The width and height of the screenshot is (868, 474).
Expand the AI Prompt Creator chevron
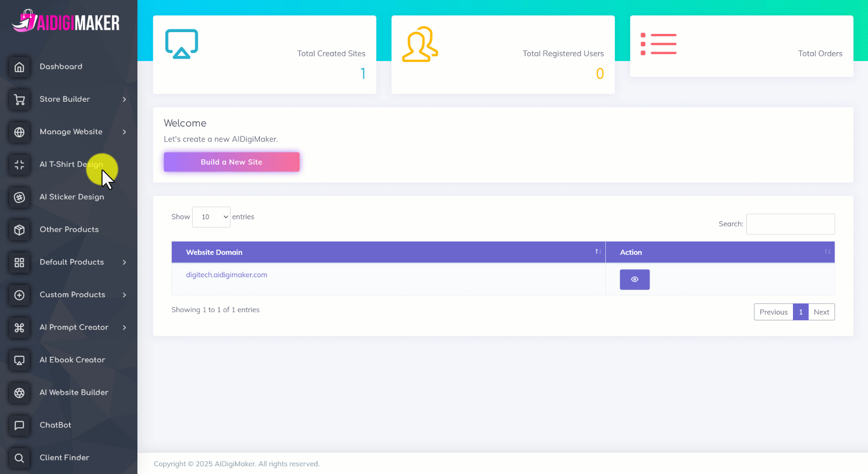click(x=124, y=327)
